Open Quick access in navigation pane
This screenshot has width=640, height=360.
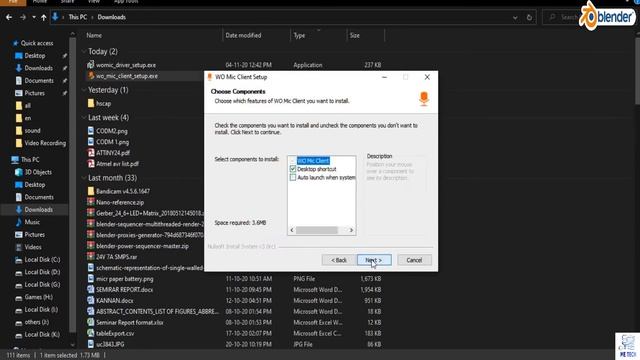click(x=36, y=43)
